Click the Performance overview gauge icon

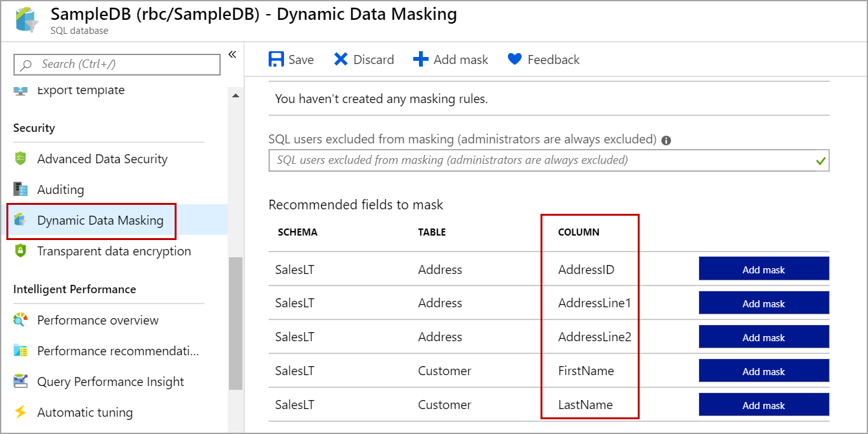[x=20, y=320]
